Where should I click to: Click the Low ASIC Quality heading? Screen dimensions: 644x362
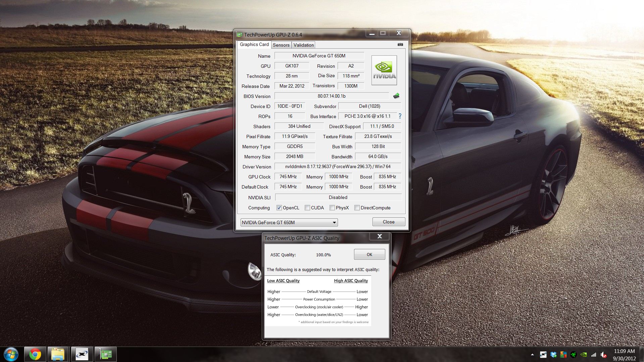click(283, 280)
